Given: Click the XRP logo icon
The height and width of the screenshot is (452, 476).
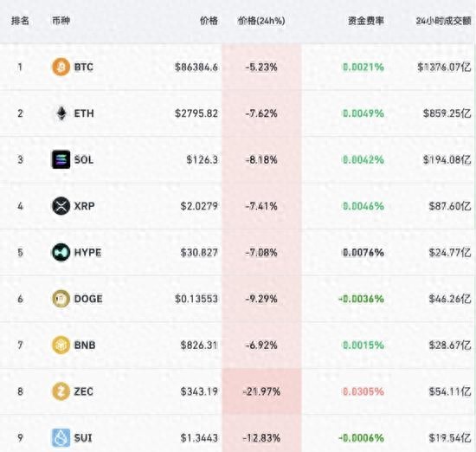Looking at the screenshot, I should 61,206.
